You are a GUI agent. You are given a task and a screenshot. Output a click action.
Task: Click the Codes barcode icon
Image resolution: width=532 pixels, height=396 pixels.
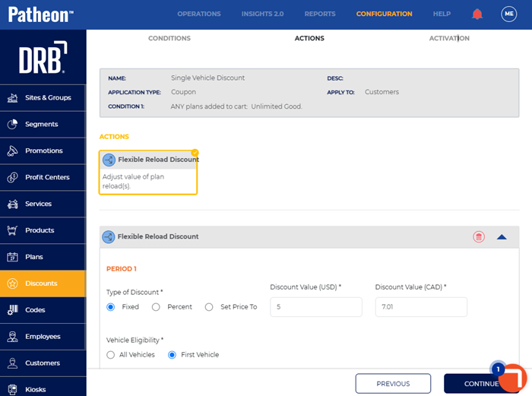coord(13,310)
